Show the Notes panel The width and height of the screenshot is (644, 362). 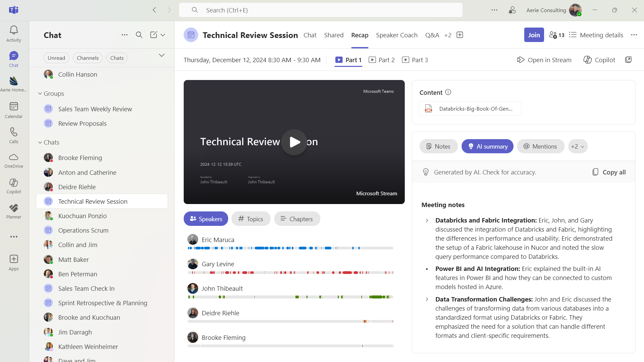click(x=438, y=146)
